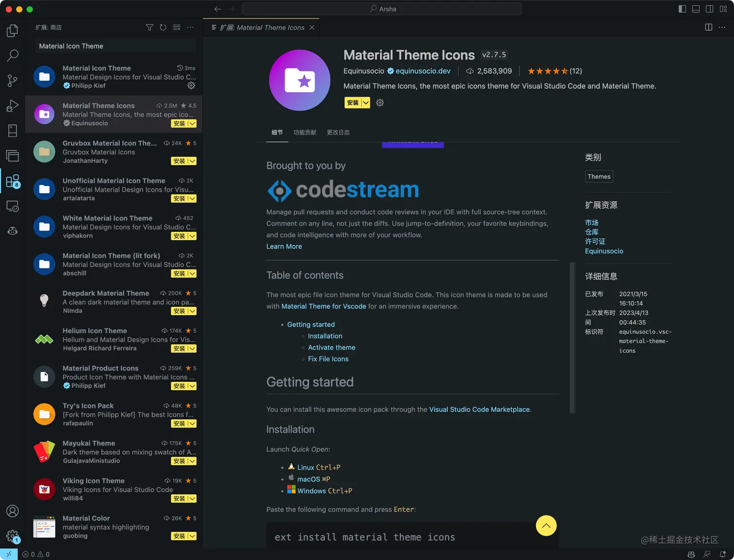Click the readme vertical scrollbar
Screen dimensions: 734x560
coord(572,338)
